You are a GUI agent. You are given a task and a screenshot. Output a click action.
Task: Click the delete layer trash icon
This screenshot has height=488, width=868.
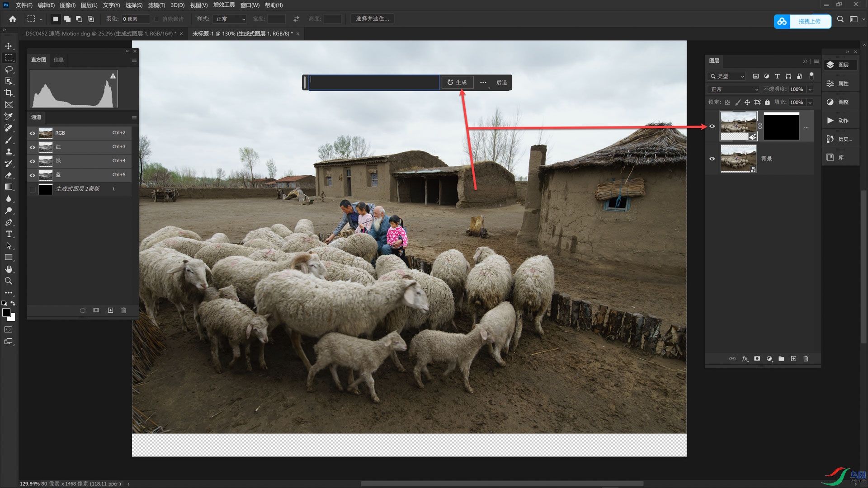[806, 359]
